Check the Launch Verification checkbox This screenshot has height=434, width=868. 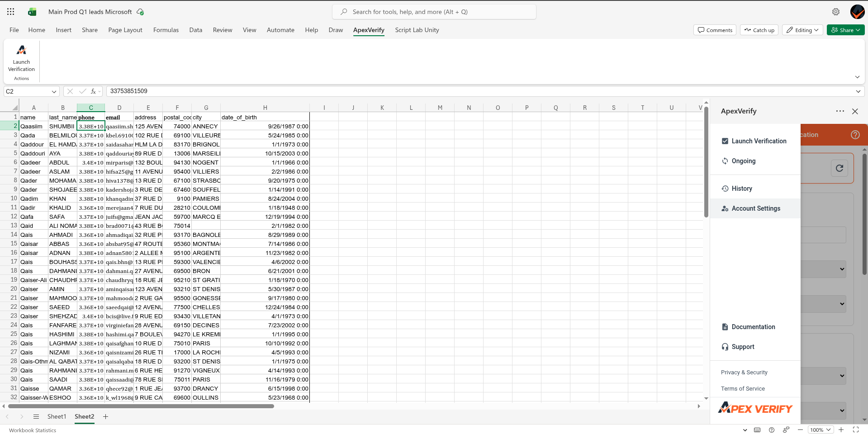pos(725,141)
